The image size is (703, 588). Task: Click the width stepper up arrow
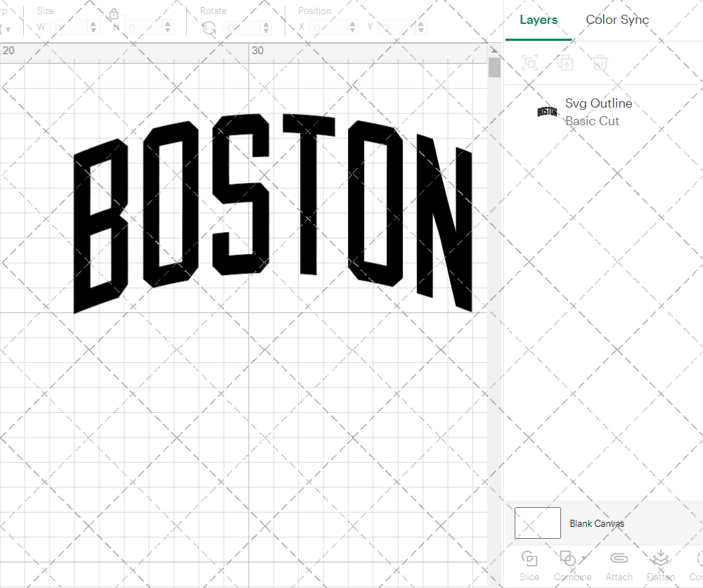click(x=93, y=23)
